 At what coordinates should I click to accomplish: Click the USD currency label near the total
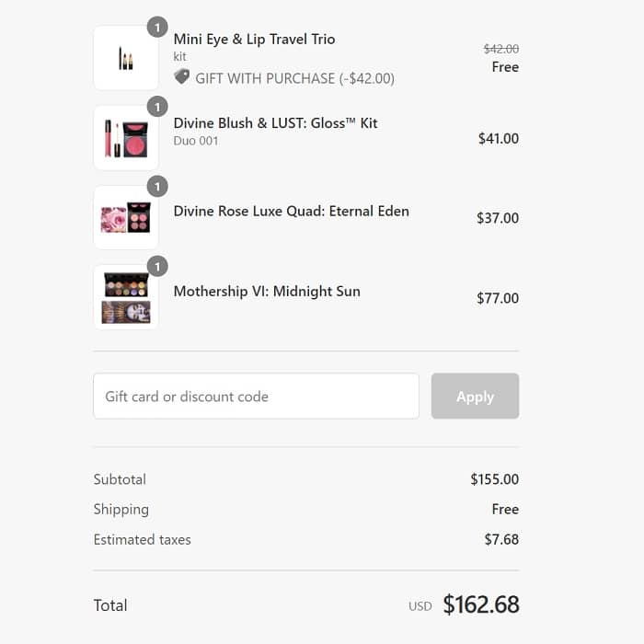pyautogui.click(x=420, y=606)
